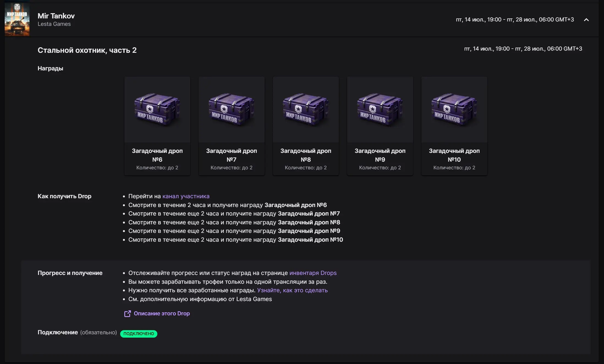Click Количество: до 2 under дроп №6

tap(157, 168)
